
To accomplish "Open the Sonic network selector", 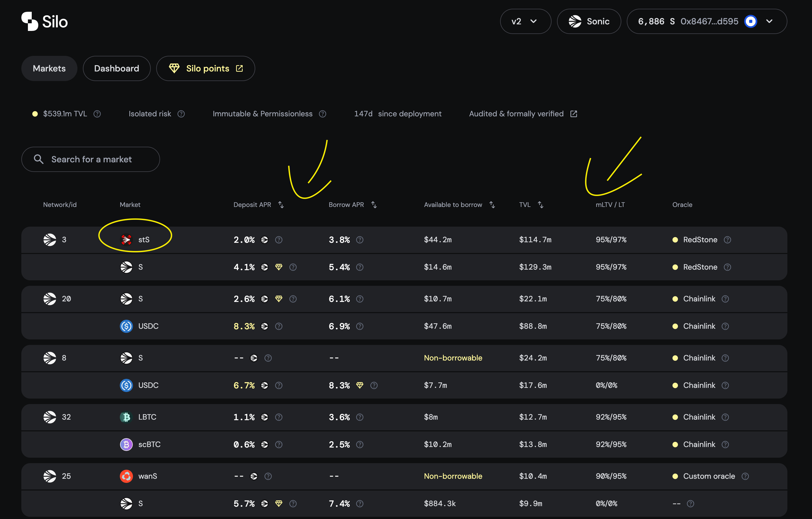I will (x=589, y=21).
